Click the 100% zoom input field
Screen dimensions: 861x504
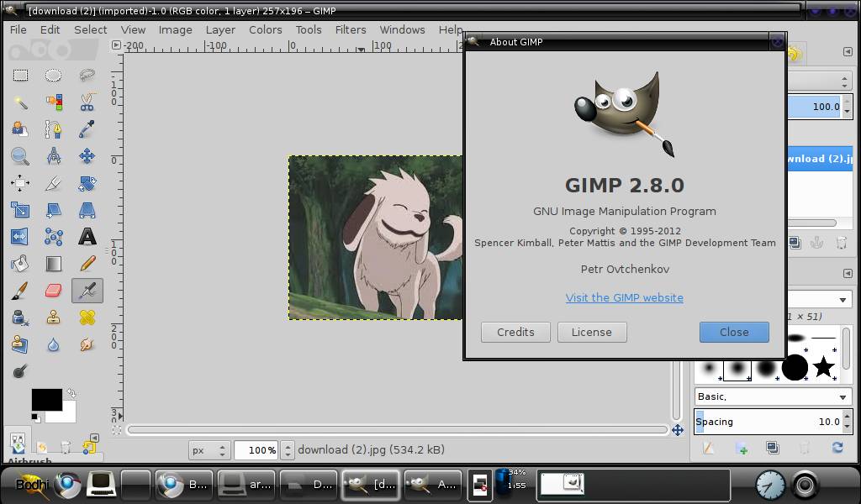[256, 450]
